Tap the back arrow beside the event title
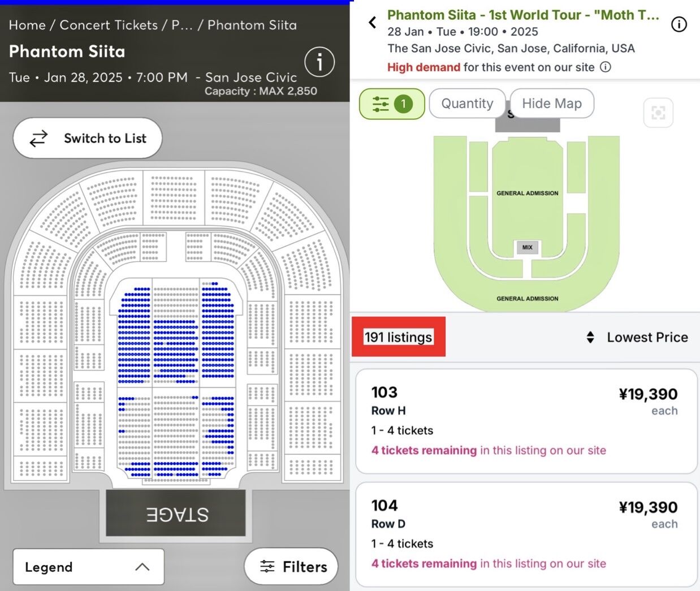The height and width of the screenshot is (591, 700). (372, 23)
